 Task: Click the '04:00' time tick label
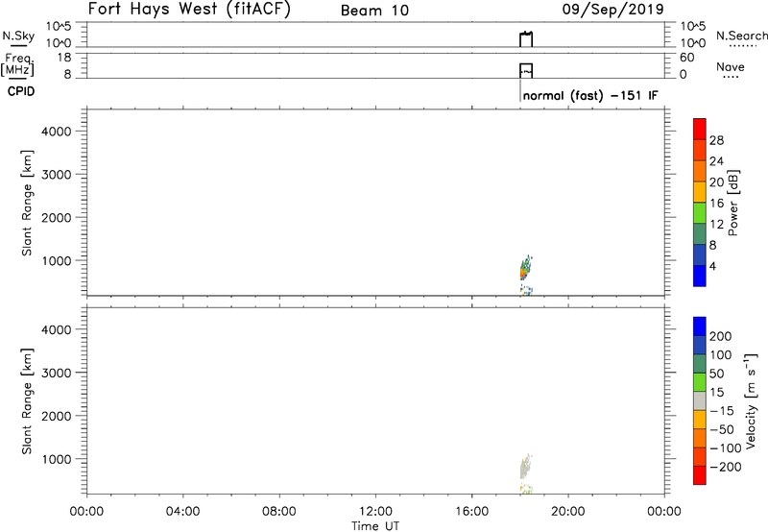pyautogui.click(x=182, y=512)
